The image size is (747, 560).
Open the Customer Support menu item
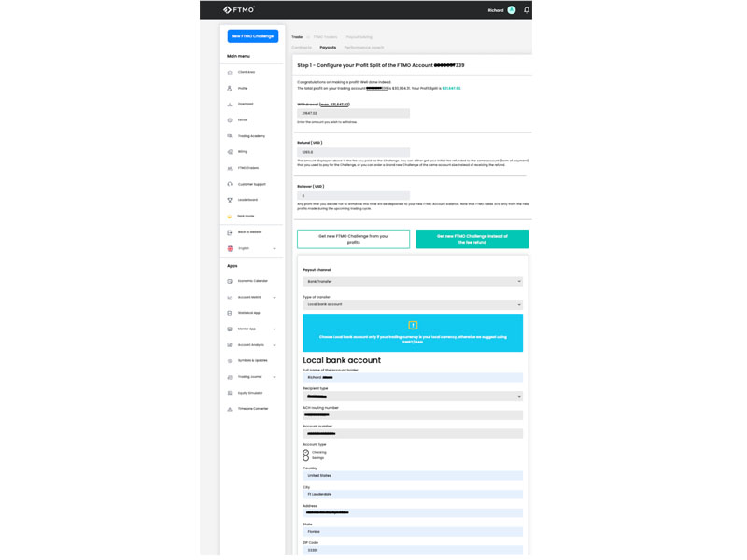pyautogui.click(x=251, y=184)
